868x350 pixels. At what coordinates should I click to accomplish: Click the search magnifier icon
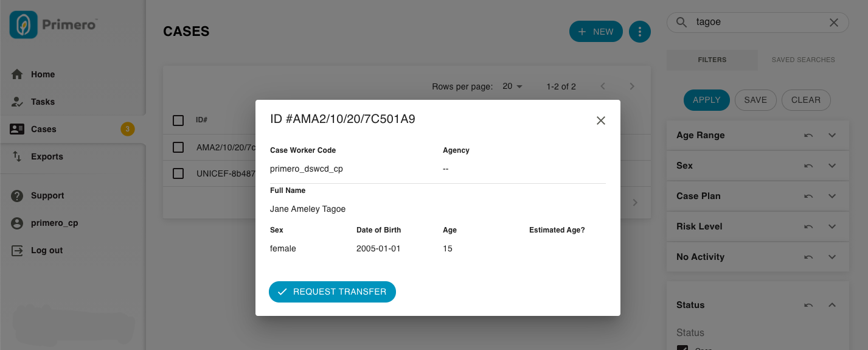click(682, 23)
